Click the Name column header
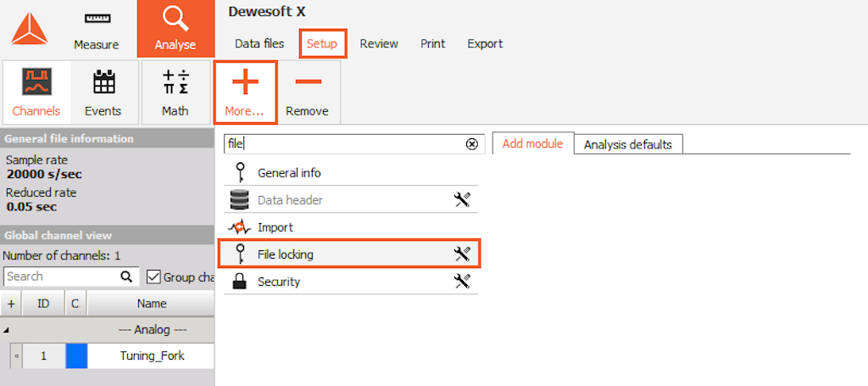The image size is (868, 386). tap(152, 304)
